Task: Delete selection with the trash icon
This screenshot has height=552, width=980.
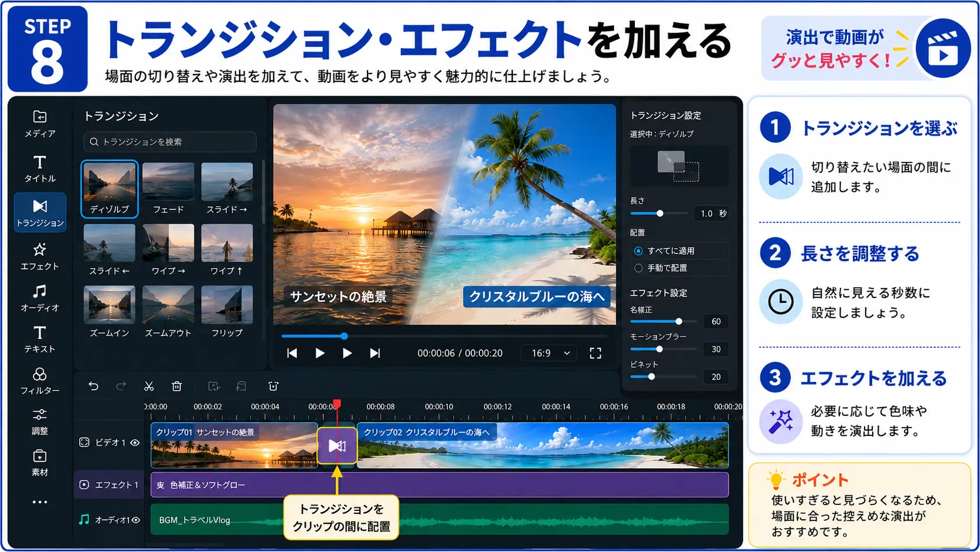Action: point(176,386)
